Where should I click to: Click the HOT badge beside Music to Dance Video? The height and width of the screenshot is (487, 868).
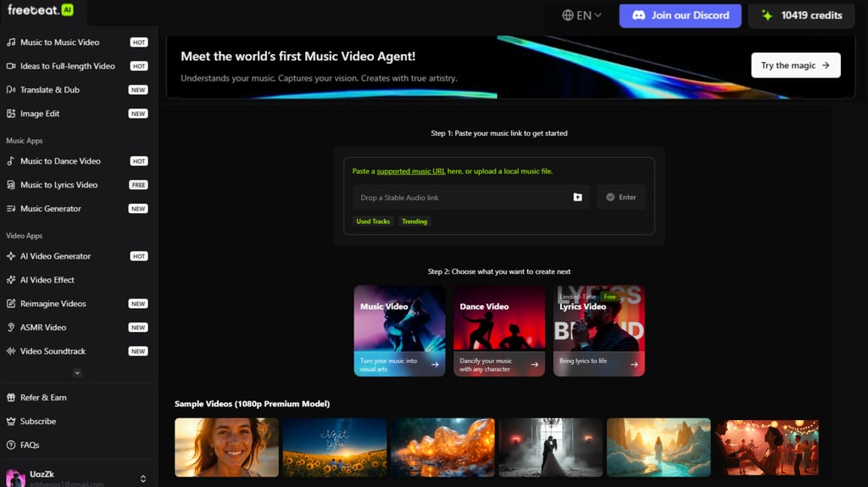pyautogui.click(x=139, y=161)
